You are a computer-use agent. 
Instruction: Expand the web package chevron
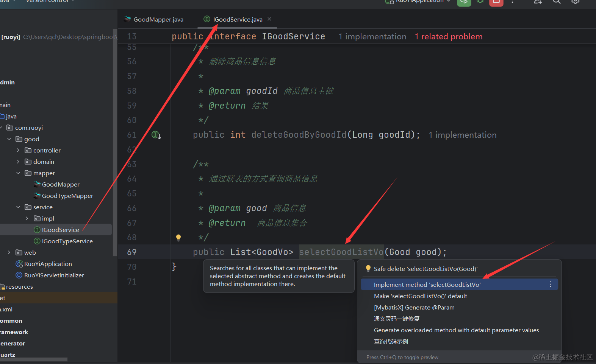9,252
